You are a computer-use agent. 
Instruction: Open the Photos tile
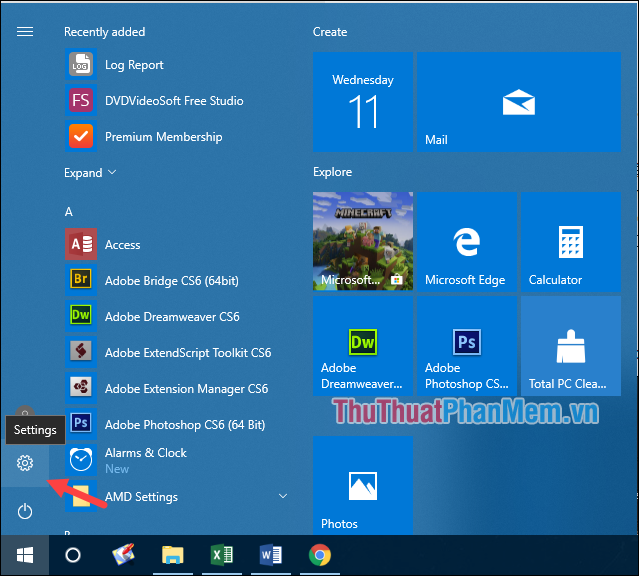point(363,485)
